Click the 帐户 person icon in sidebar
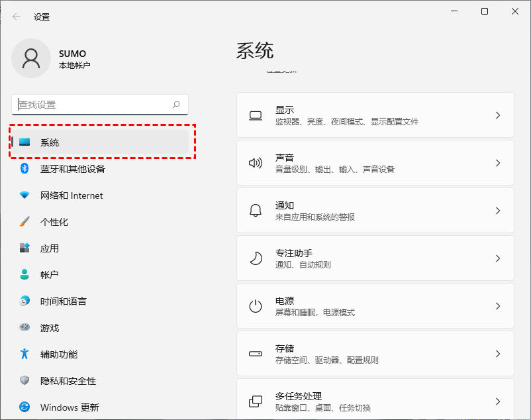Viewport: 531px width, 420px height. tap(24, 274)
